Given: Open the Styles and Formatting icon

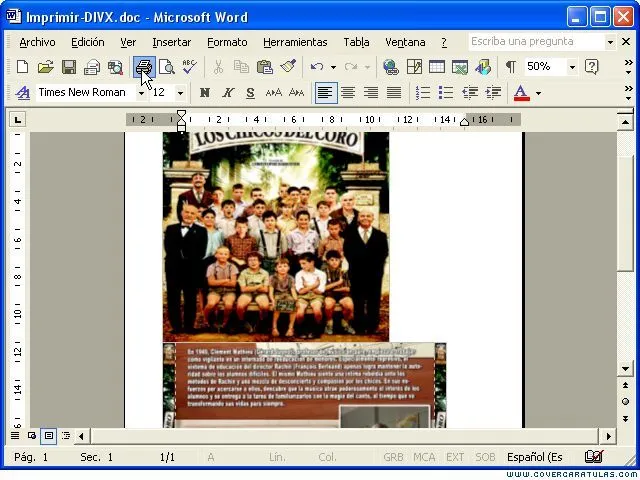Looking at the screenshot, I should point(22,93).
